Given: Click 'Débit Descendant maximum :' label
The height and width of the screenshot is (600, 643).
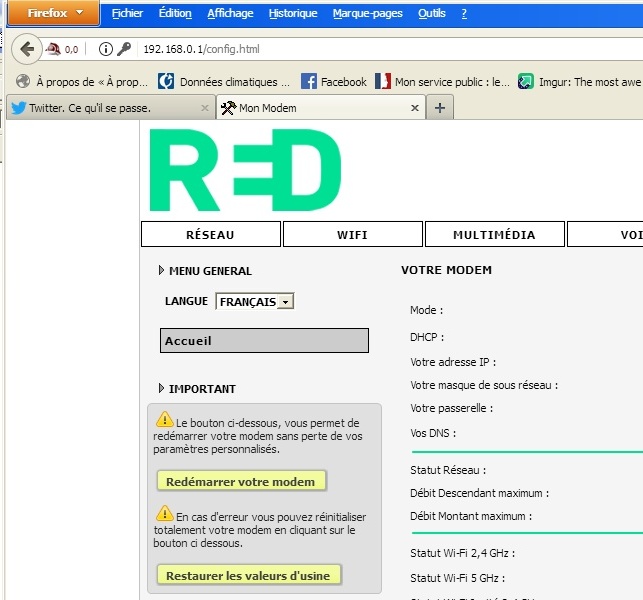Looking at the screenshot, I should click(480, 493).
